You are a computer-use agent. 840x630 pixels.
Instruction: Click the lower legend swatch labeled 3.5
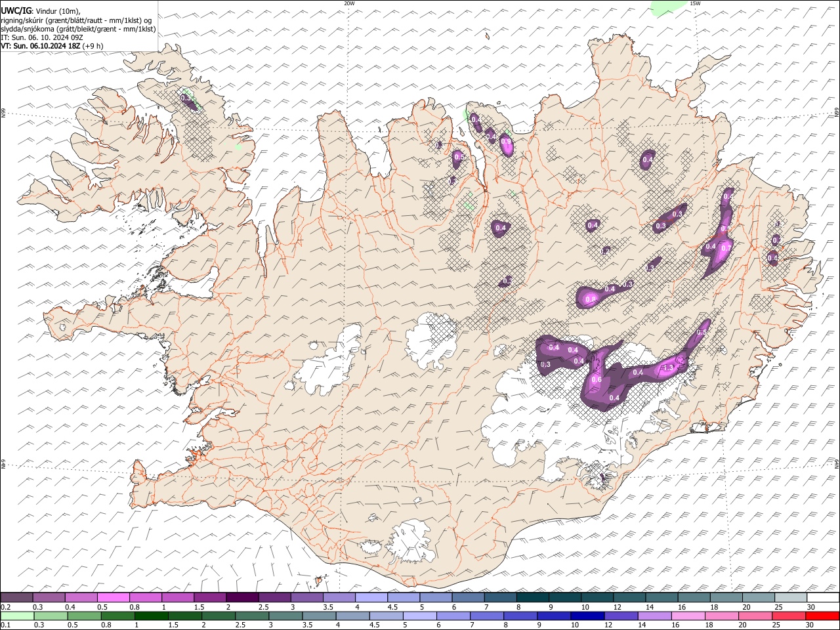point(318,616)
